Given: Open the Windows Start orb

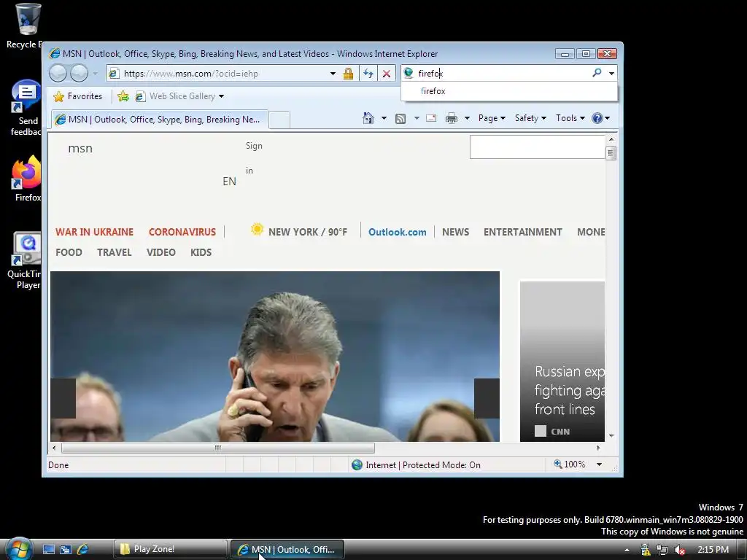Looking at the screenshot, I should click(19, 549).
